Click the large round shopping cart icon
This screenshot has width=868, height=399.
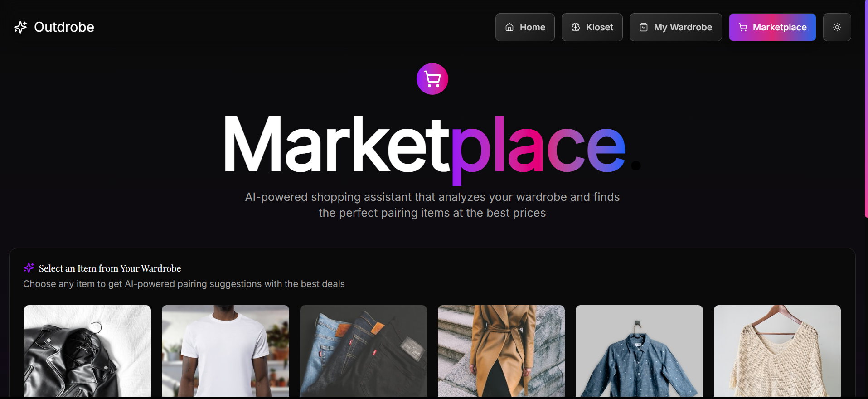[432, 79]
